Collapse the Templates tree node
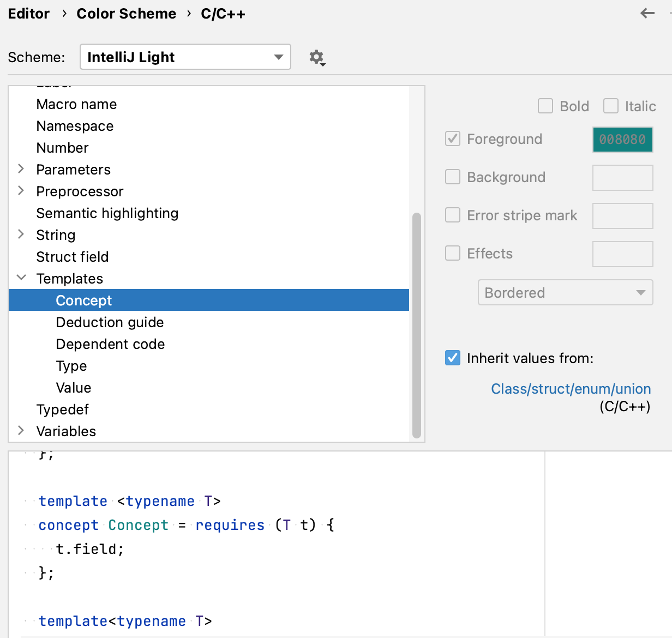672x638 pixels. (21, 278)
